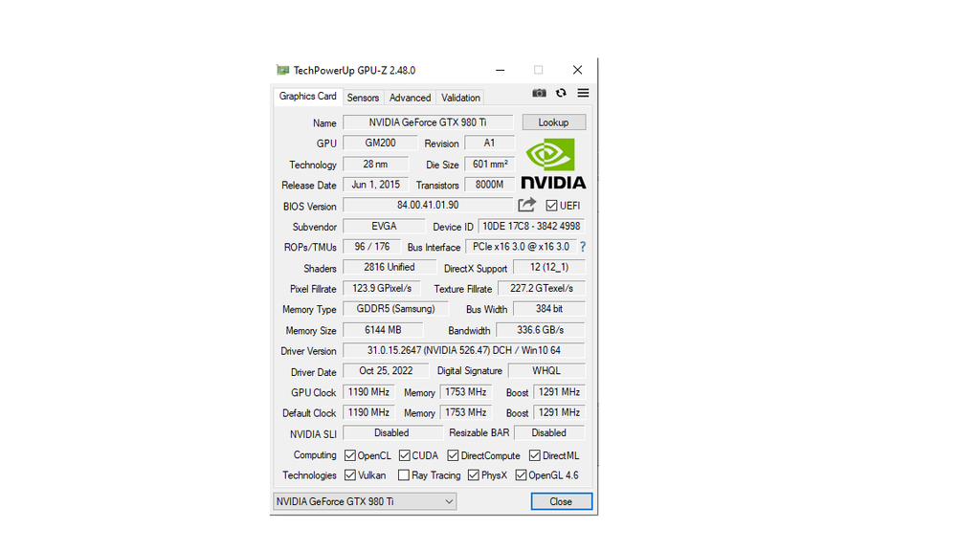Switch to the Advanced tab
Viewport: 980px width, 551px height.
410,98
